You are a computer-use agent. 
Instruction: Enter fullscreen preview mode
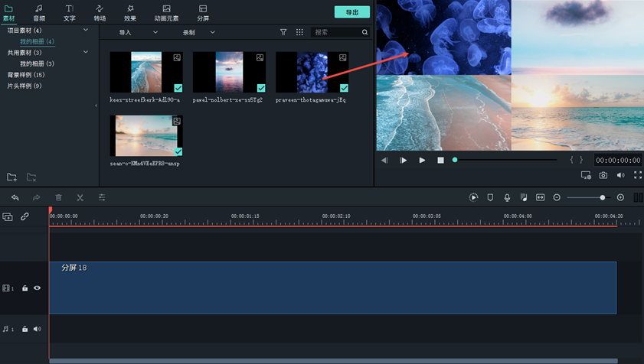[637, 175]
